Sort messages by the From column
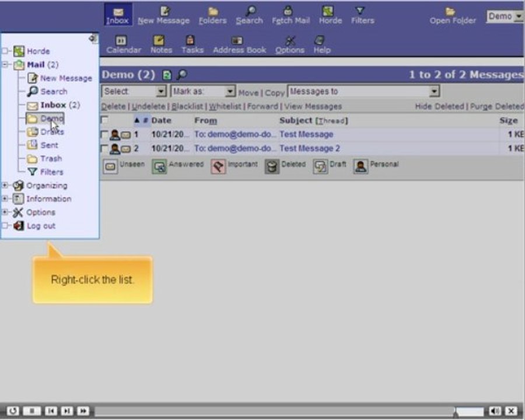 tap(205, 121)
